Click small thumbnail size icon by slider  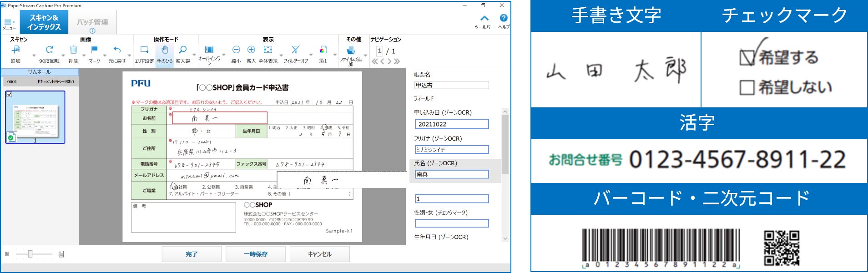tap(7, 254)
